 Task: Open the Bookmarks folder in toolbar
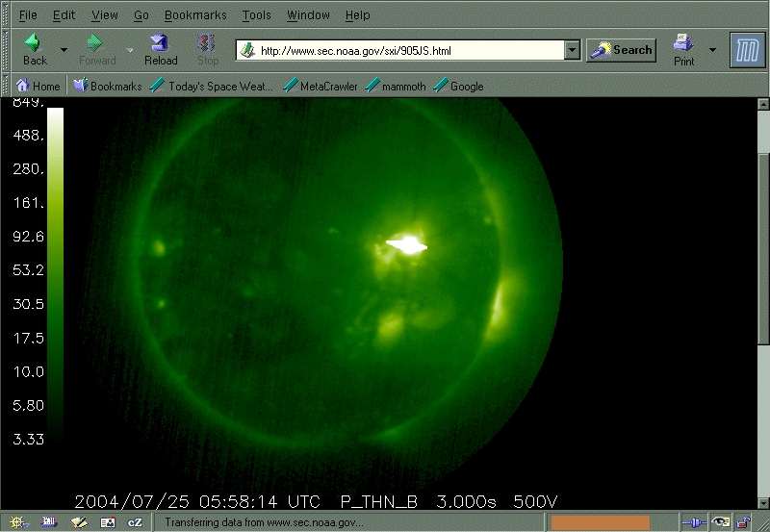[x=108, y=86]
